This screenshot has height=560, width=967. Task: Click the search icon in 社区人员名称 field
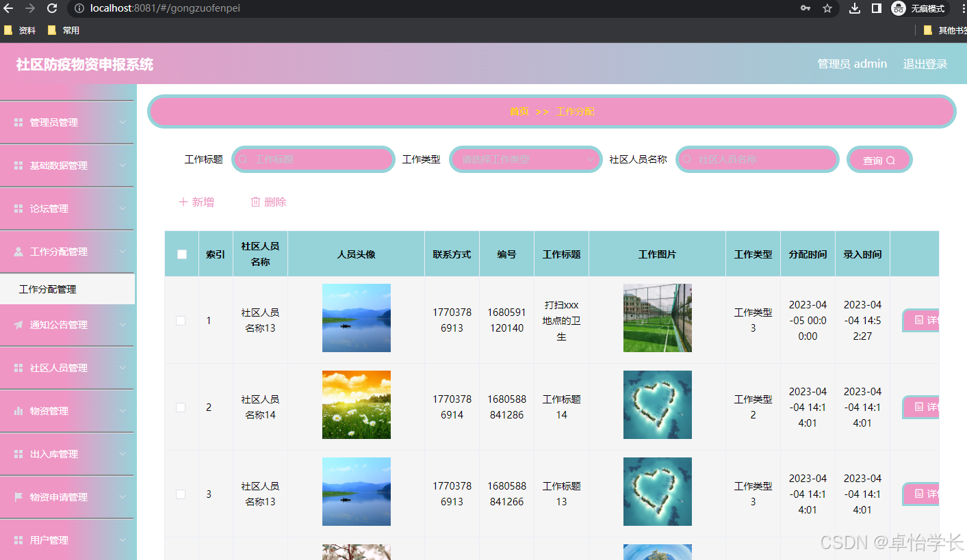686,159
